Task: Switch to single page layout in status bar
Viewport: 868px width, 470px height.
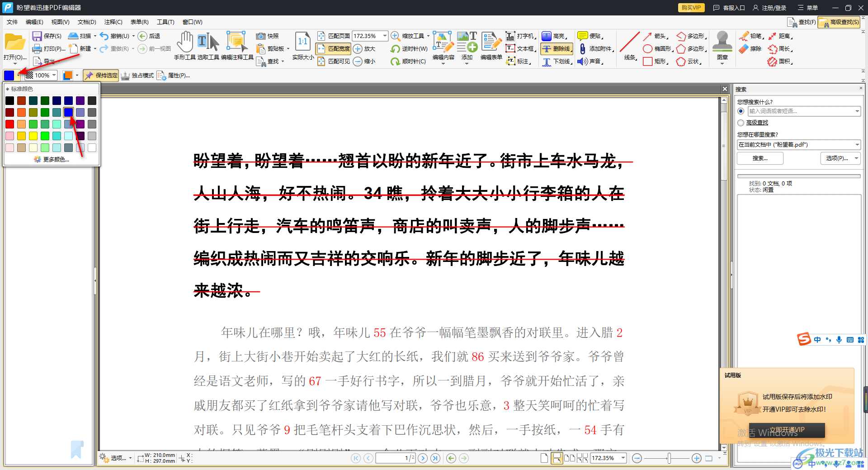Action: click(x=544, y=458)
